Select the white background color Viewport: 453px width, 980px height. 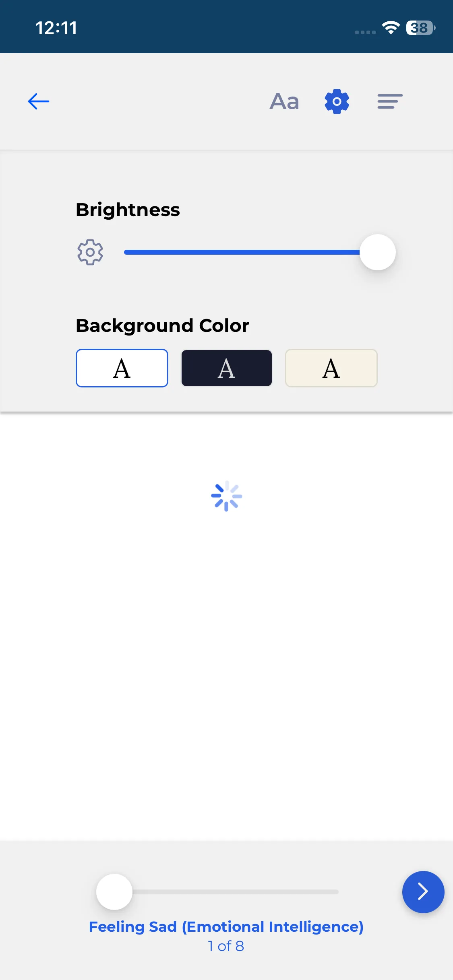(122, 368)
